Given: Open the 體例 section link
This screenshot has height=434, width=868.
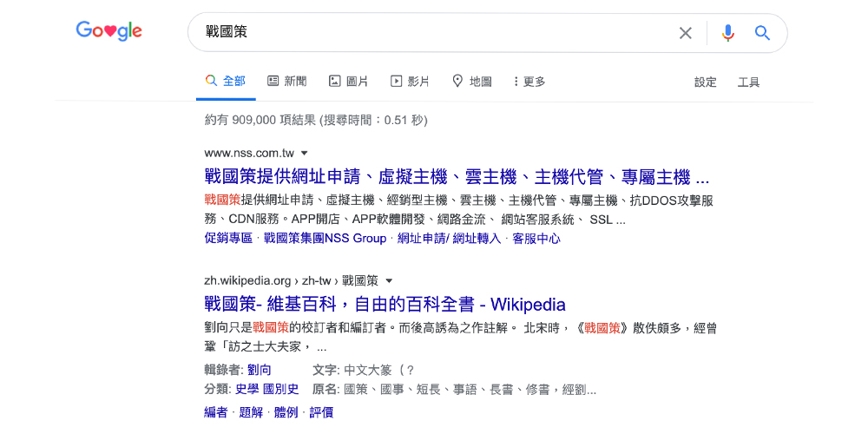Looking at the screenshot, I should coord(286,412).
